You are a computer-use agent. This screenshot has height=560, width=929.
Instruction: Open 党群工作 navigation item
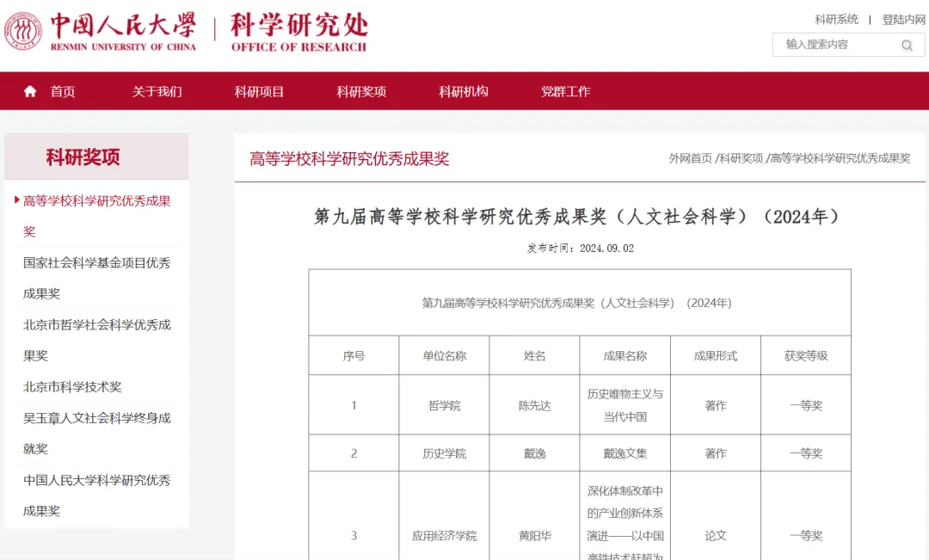coord(565,91)
